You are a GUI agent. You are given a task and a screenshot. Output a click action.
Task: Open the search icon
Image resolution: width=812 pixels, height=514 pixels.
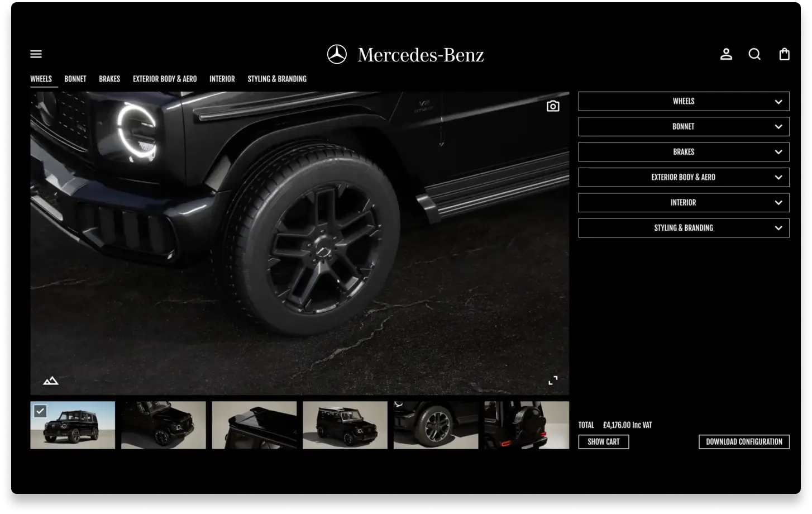click(754, 54)
